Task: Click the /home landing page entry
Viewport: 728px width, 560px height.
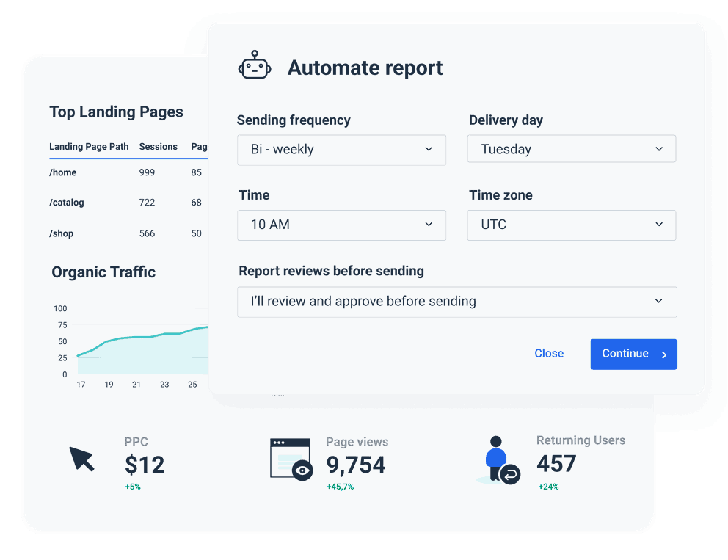Action: pyautogui.click(x=63, y=172)
